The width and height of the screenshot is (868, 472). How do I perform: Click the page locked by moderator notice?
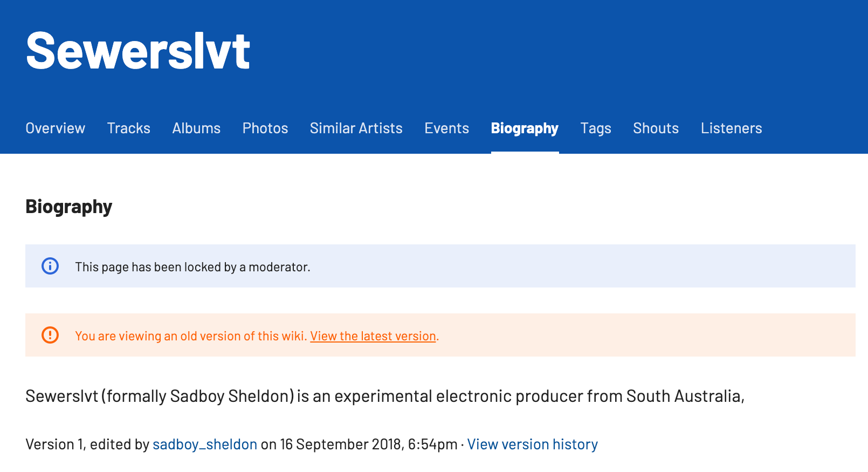click(x=192, y=267)
